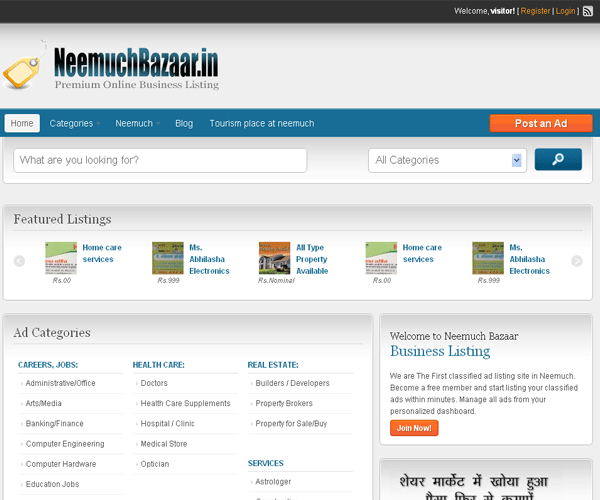Expand the Categories navigation menu
Image resolution: width=600 pixels, height=500 pixels.
pos(75,123)
